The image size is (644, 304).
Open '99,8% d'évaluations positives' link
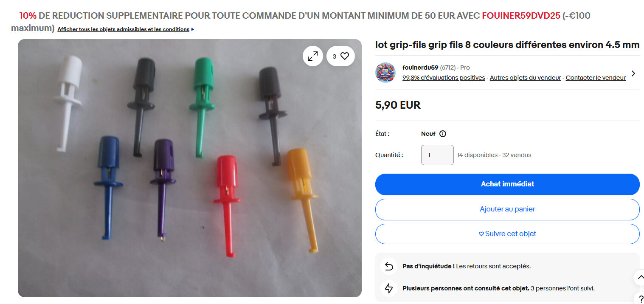tap(444, 78)
